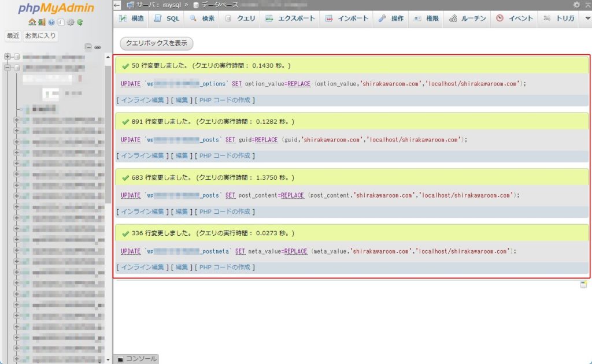Click PHP コードの作成 link under postmeta query
The image size is (592, 364).
225,267
